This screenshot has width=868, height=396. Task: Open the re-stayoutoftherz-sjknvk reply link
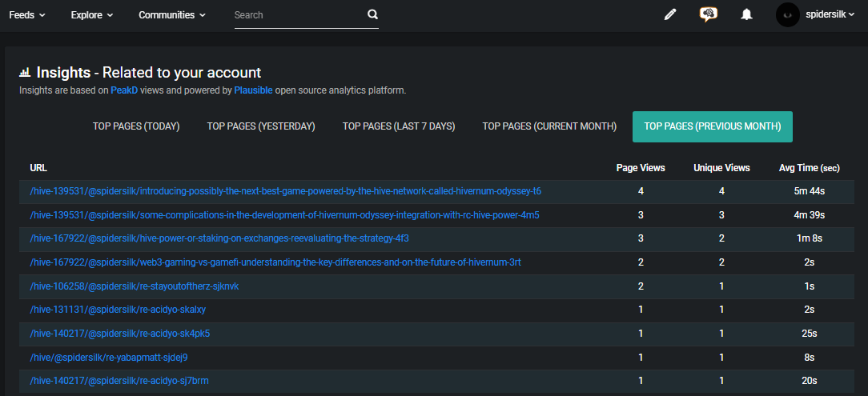(x=135, y=286)
